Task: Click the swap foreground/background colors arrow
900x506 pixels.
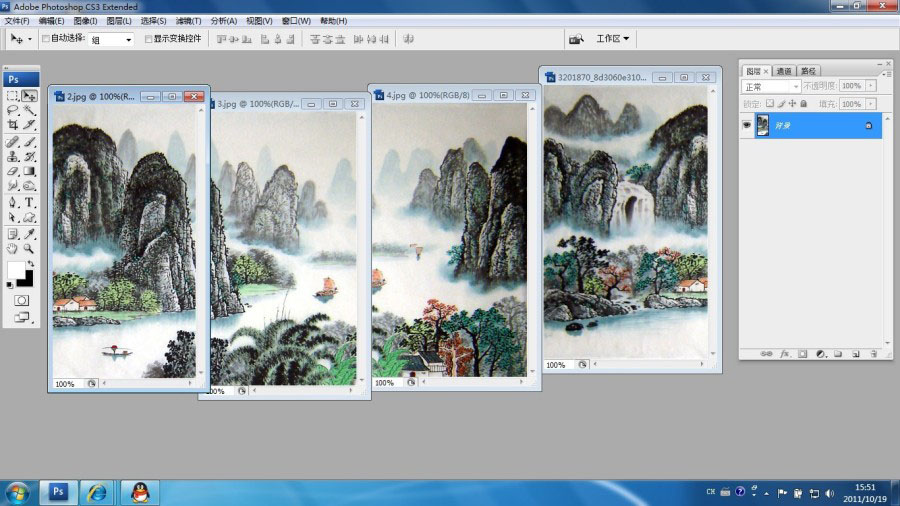Action: tap(31, 263)
